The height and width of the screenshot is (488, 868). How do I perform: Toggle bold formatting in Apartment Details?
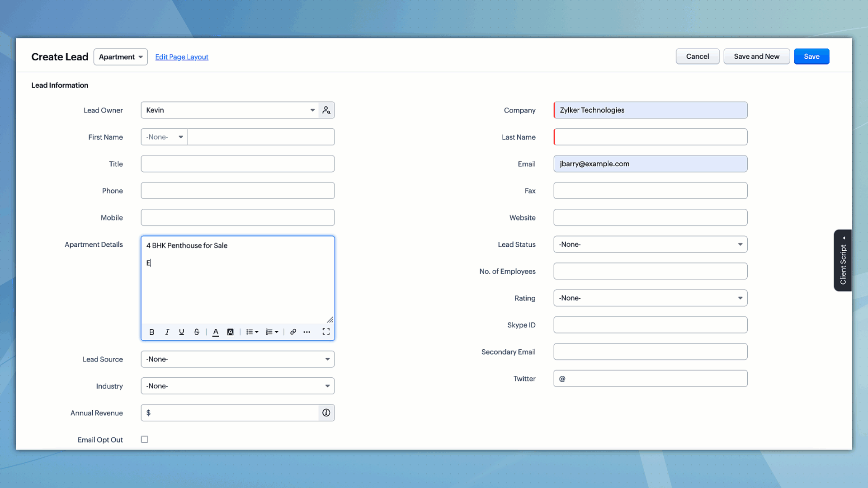[x=152, y=332]
